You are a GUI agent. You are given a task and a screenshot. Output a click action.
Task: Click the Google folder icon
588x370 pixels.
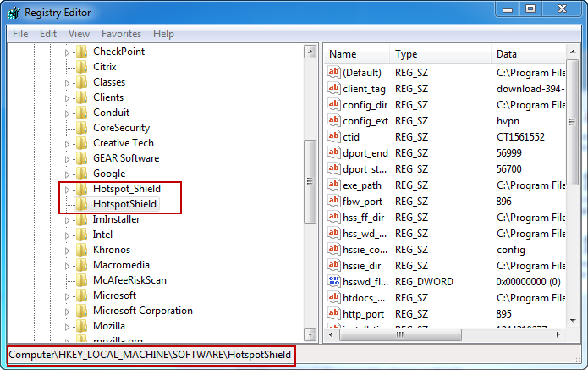82,174
